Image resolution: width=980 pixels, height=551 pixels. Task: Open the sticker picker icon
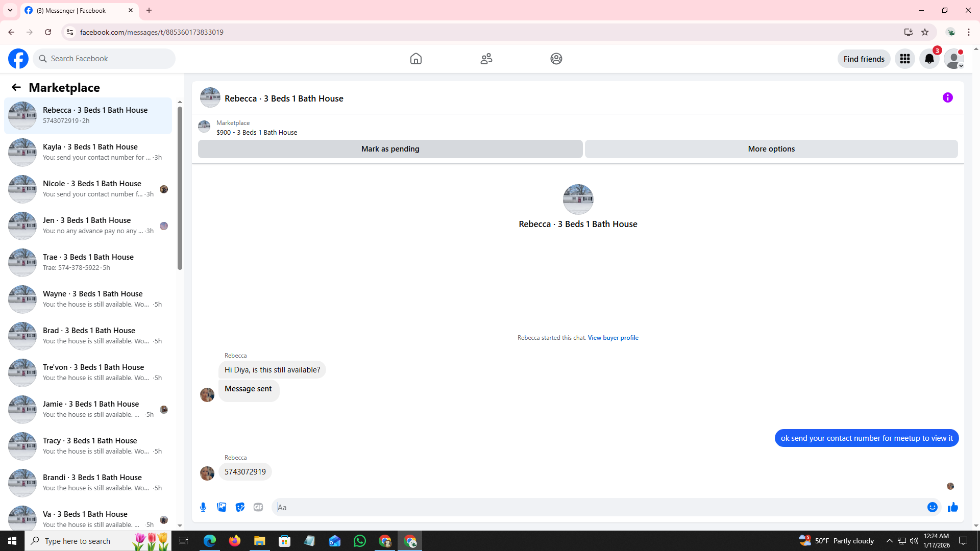(240, 507)
